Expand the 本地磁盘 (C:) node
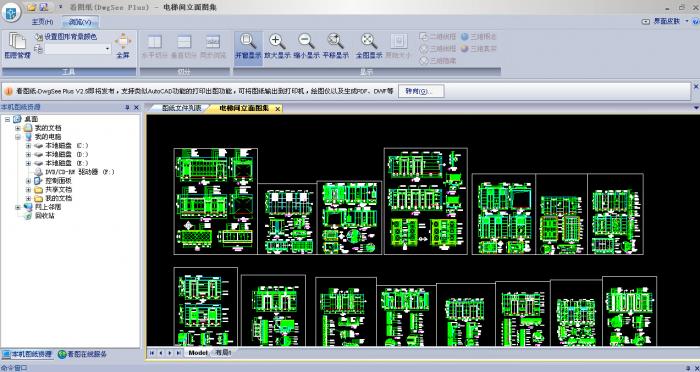Viewport: 700px width, 372px height. [x=28, y=146]
